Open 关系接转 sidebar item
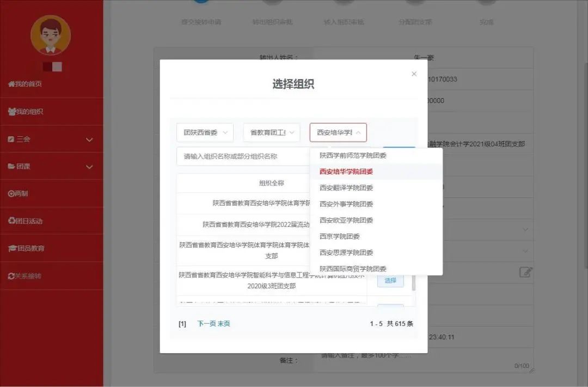588x387 pixels. 25,276
